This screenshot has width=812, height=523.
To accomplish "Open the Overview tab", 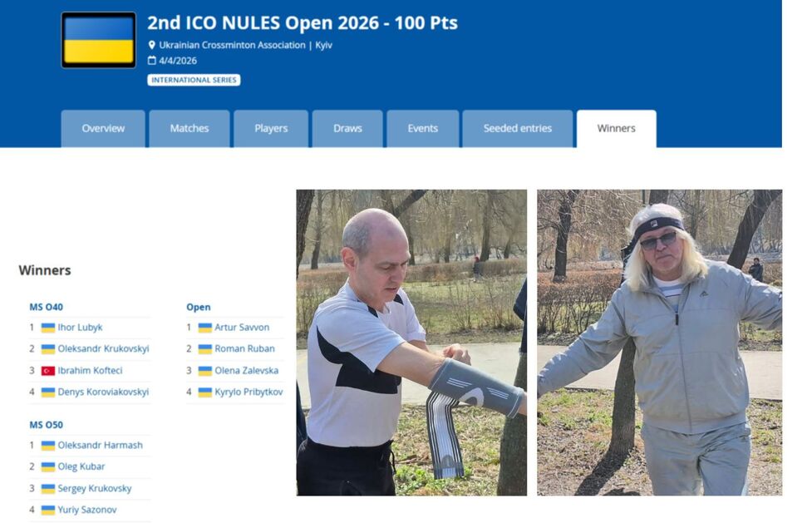I will click(103, 129).
